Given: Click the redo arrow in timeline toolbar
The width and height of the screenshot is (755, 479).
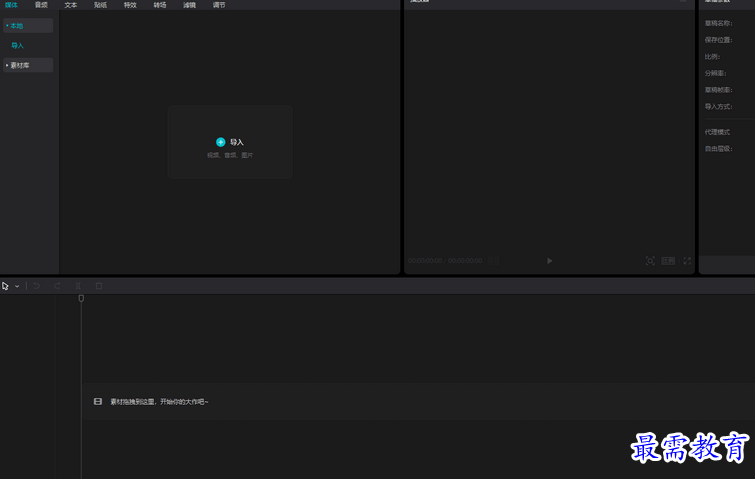Looking at the screenshot, I should [57, 286].
